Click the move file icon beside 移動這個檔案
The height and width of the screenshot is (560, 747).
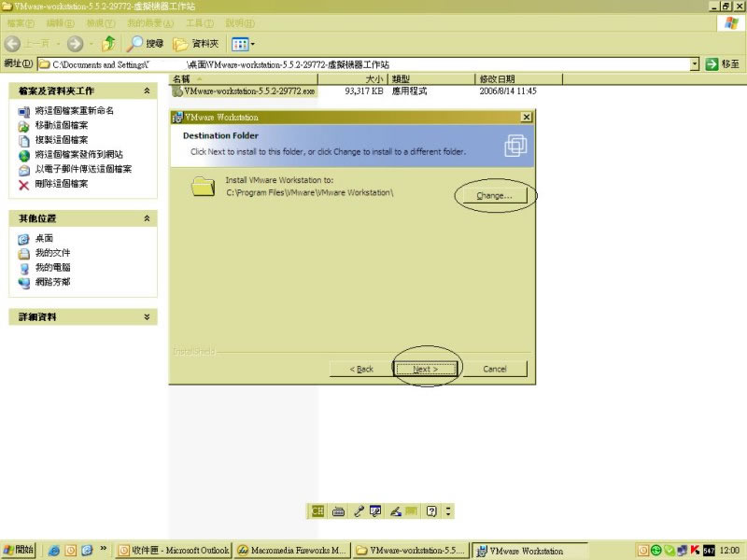[24, 126]
